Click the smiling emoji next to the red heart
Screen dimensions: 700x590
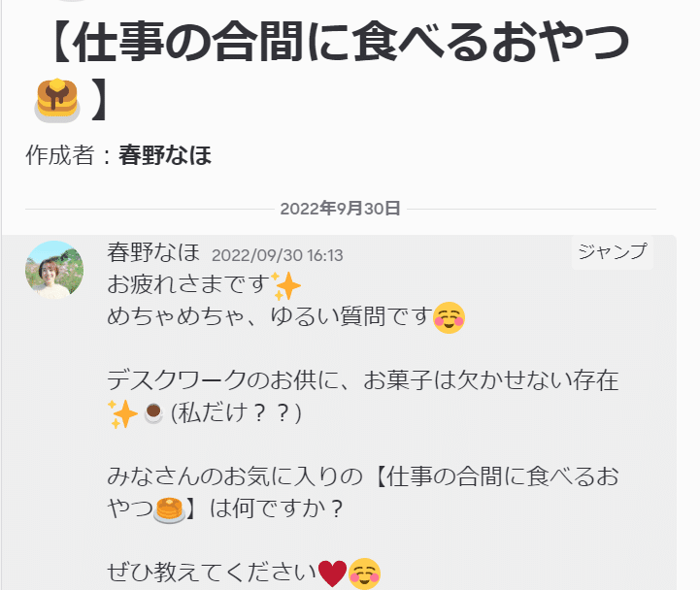(364, 574)
